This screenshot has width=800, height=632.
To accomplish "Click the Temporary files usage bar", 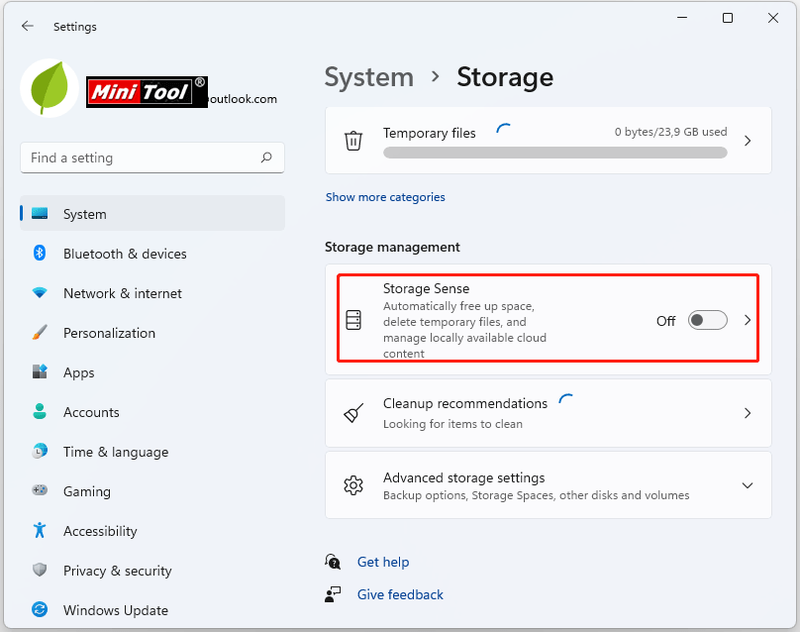I will pyautogui.click(x=555, y=153).
